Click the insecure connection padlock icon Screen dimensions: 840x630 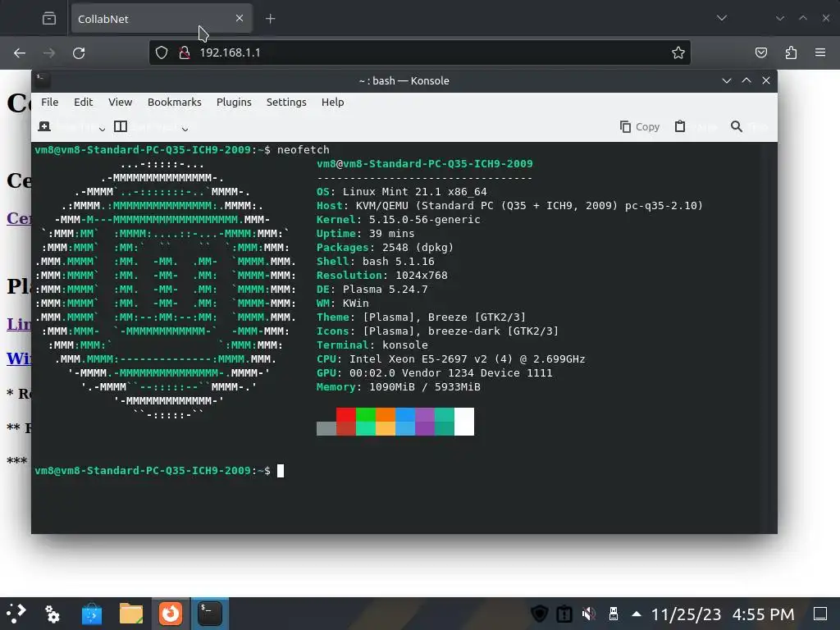[x=185, y=52]
